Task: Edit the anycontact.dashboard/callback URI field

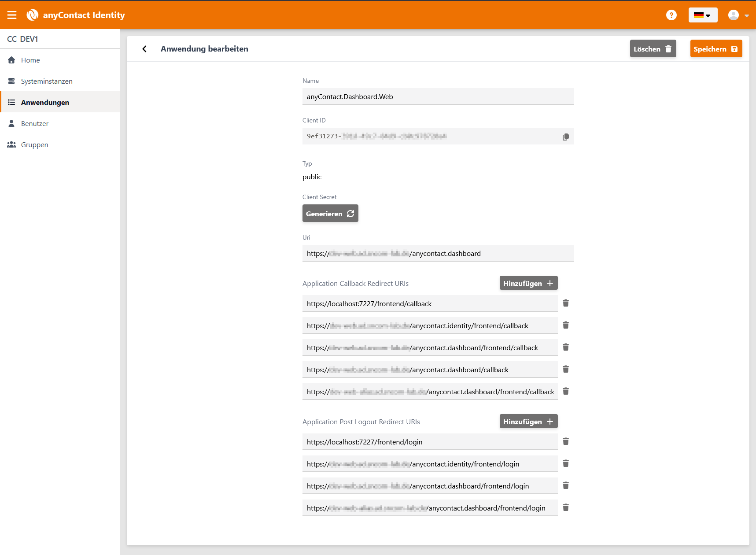Action: point(430,370)
